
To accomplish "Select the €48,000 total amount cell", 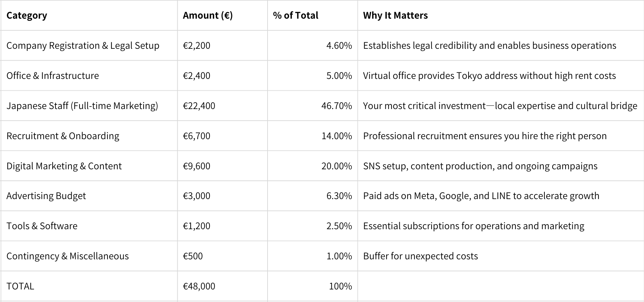I will tap(222, 286).
